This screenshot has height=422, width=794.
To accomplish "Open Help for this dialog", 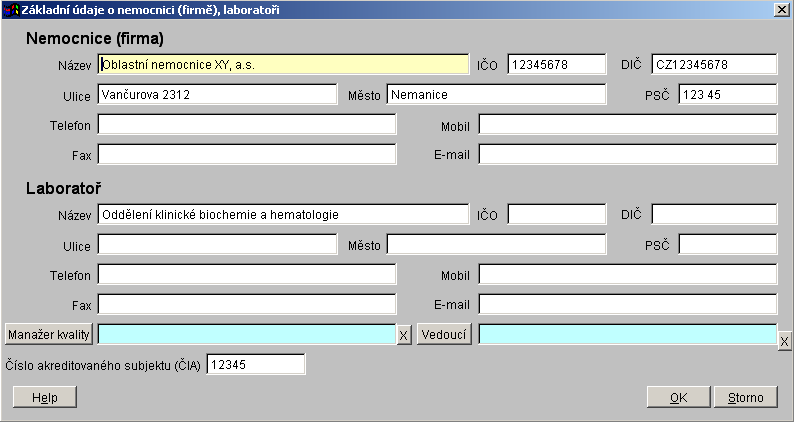I will (x=45, y=397).
